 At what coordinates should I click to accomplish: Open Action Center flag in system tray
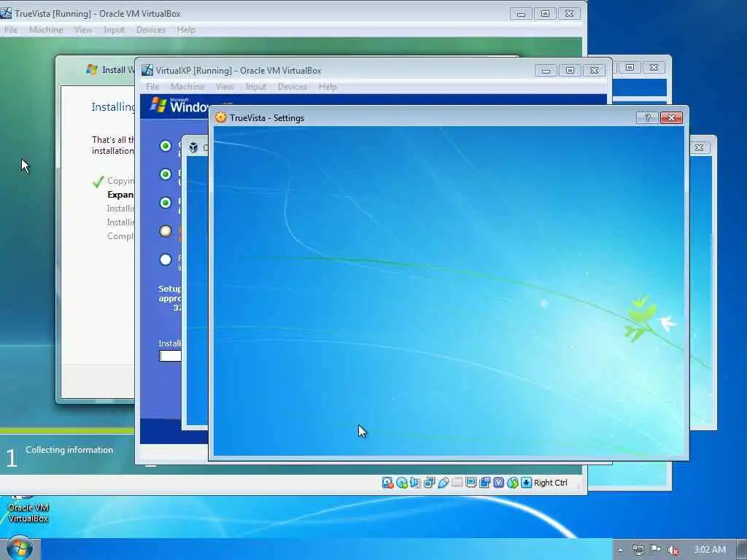656,550
